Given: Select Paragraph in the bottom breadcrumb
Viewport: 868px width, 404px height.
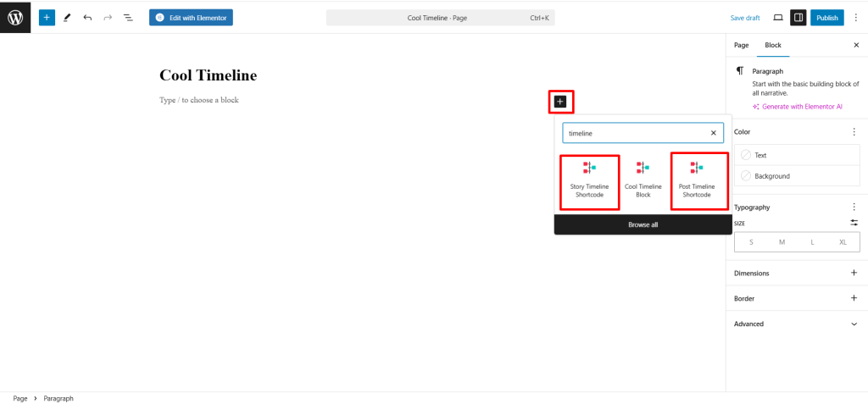Looking at the screenshot, I should pos(58,398).
